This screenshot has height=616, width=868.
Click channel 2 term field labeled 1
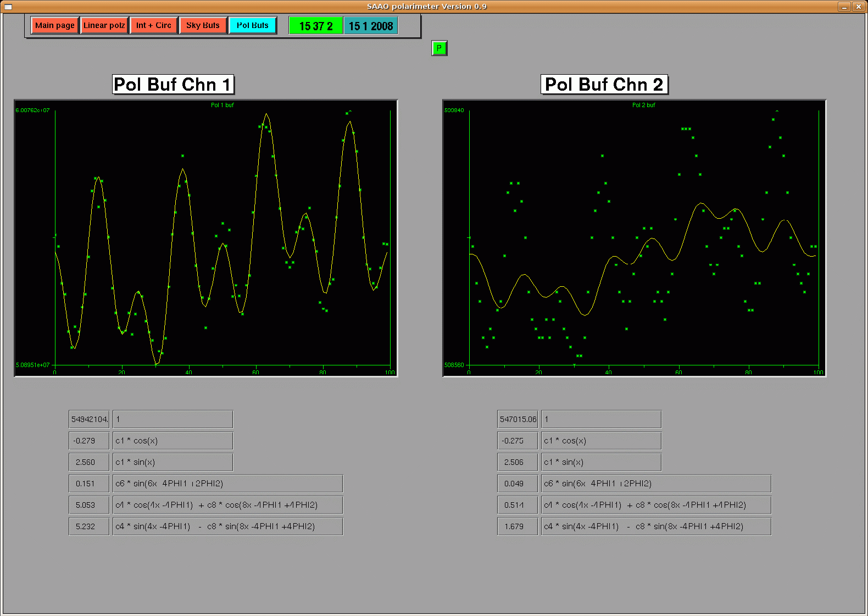pos(602,419)
